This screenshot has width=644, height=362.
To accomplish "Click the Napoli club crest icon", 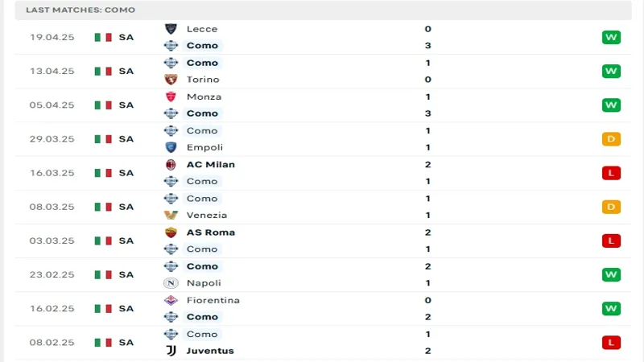I will click(171, 283).
